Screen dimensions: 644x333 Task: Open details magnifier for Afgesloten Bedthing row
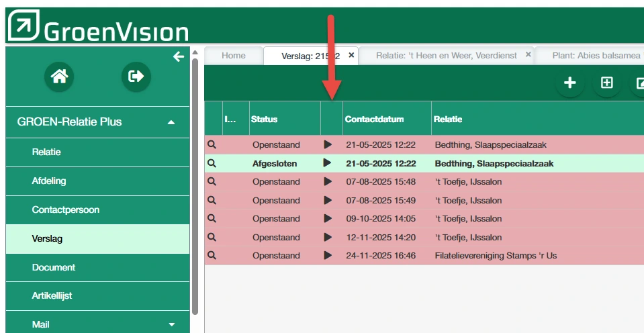pos(212,163)
